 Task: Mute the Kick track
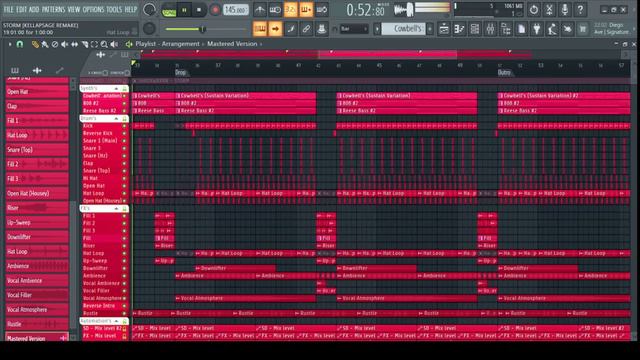pyautogui.click(x=124, y=126)
